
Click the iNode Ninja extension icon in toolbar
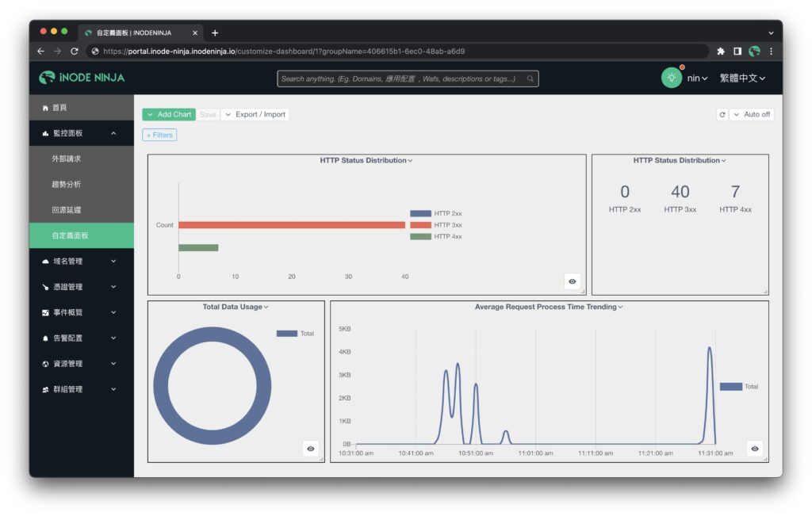(x=755, y=52)
